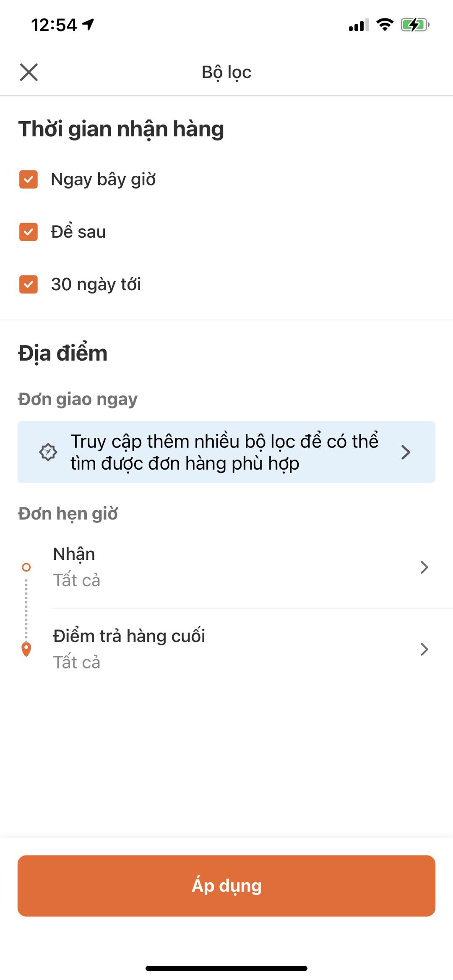Tap the 12:54 clock in status bar
This screenshot has width=453, height=980.
(x=54, y=25)
